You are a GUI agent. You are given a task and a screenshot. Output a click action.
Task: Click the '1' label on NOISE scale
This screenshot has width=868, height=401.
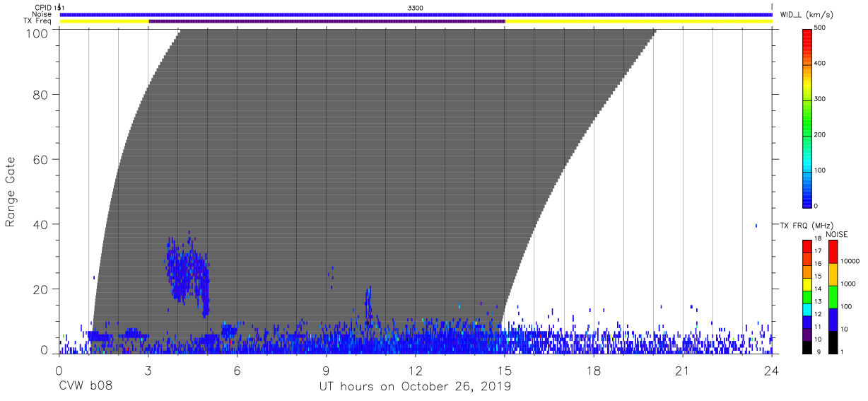[841, 351]
